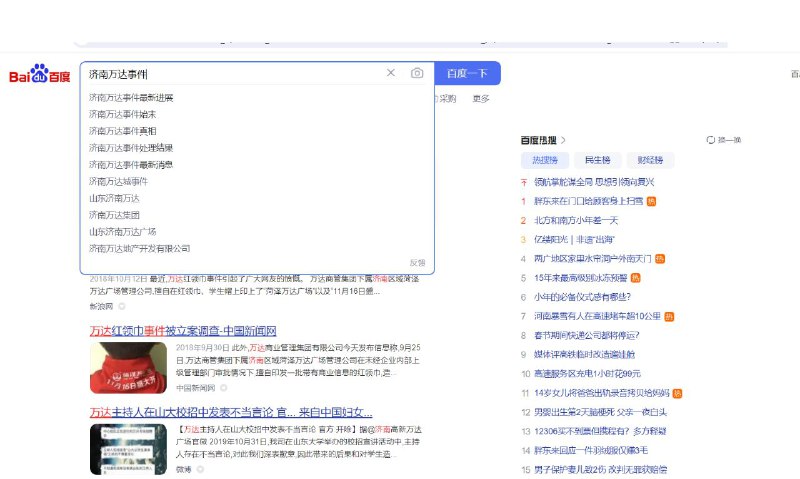
Task: Clear the search box with the X icon
Action: click(391, 73)
